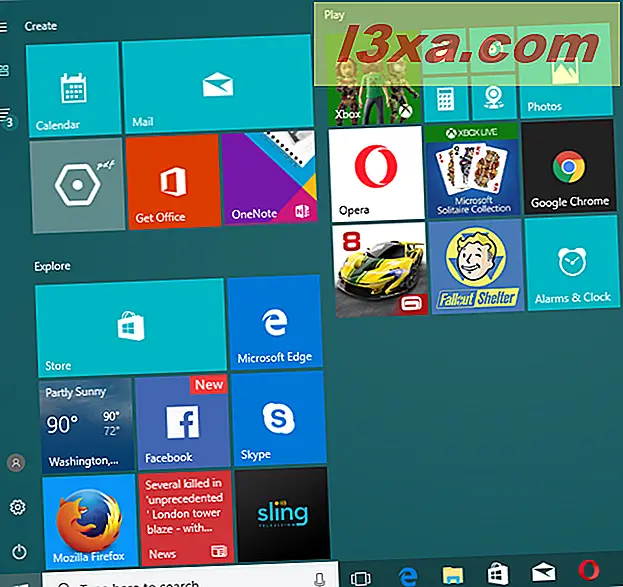Open File Explorer from taskbar
This screenshot has height=587, width=623.
453,575
